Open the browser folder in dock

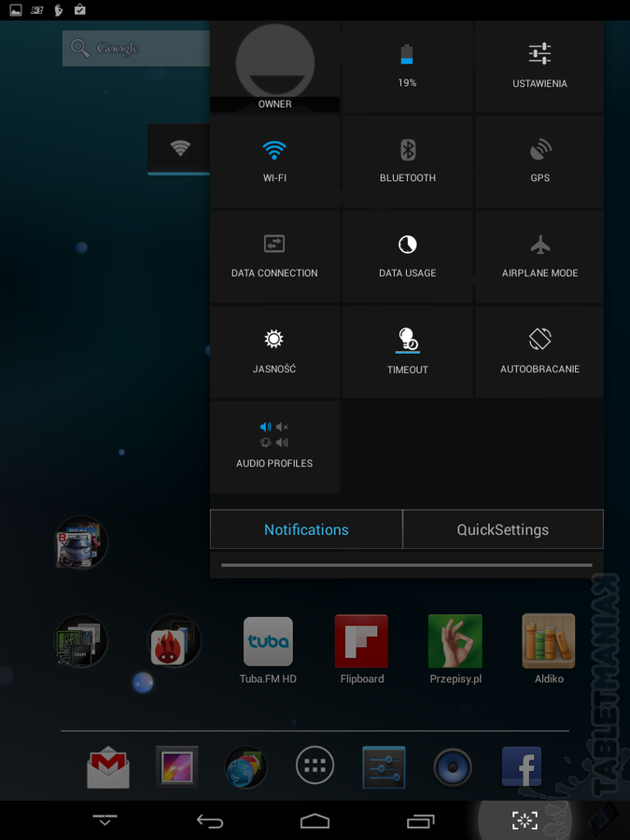point(245,767)
